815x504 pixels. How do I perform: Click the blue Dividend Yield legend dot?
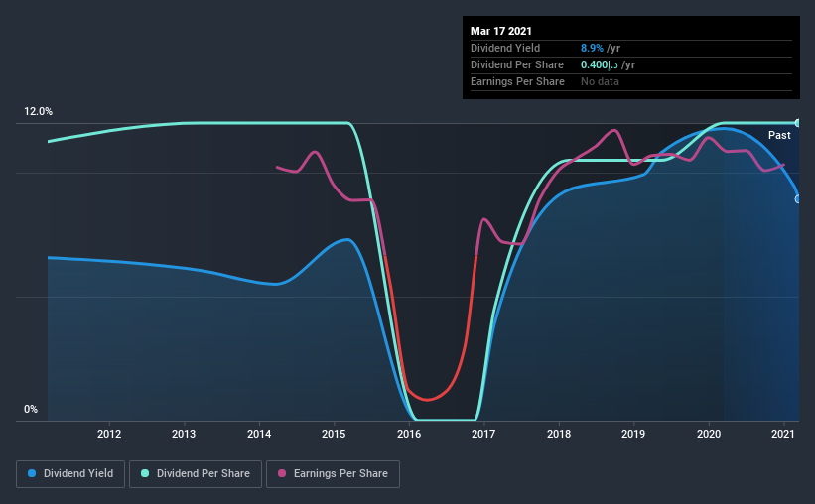(x=32, y=473)
